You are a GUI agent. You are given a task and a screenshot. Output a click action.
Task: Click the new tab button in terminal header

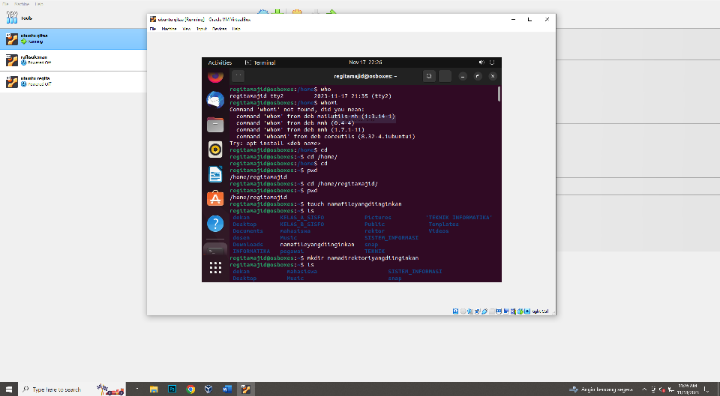point(238,76)
